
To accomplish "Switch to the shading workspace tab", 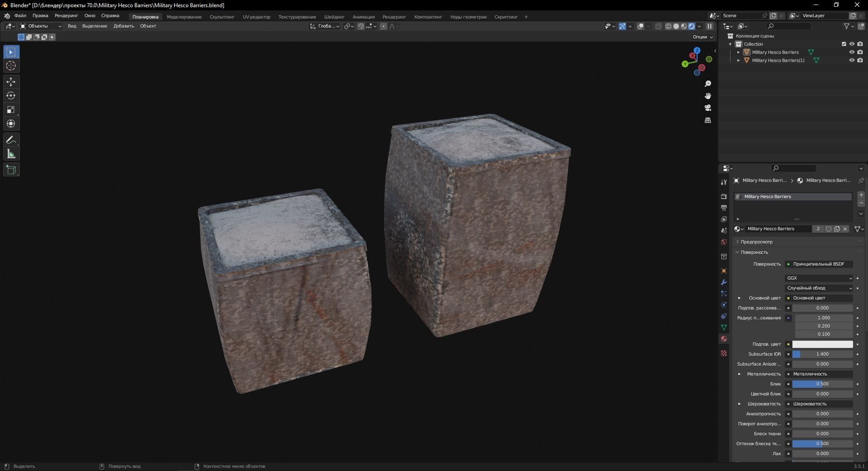I will click(334, 17).
